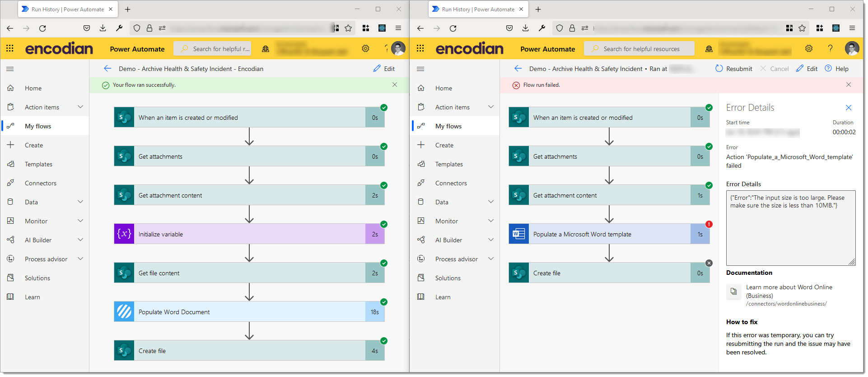Focus Search for helpful resources field
868x377 pixels.
[x=639, y=49]
